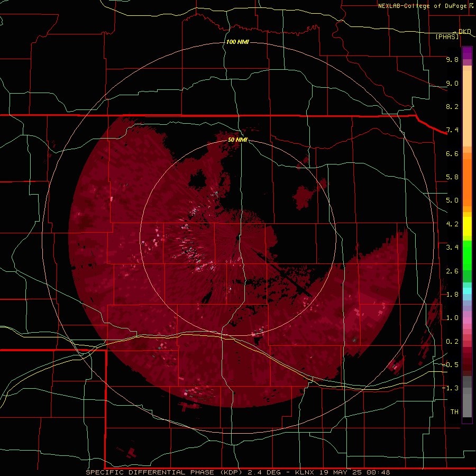
Task: Click the bright green segment of color bar
Action: pos(467,255)
